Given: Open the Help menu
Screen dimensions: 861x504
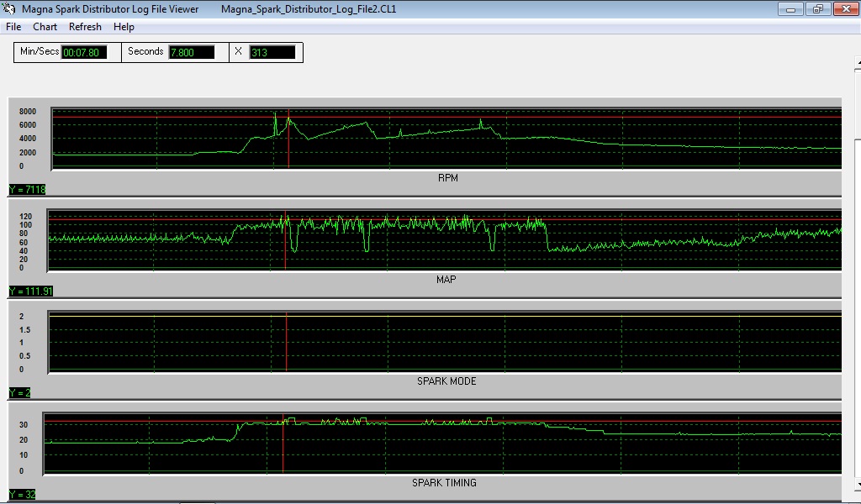Looking at the screenshot, I should point(124,27).
